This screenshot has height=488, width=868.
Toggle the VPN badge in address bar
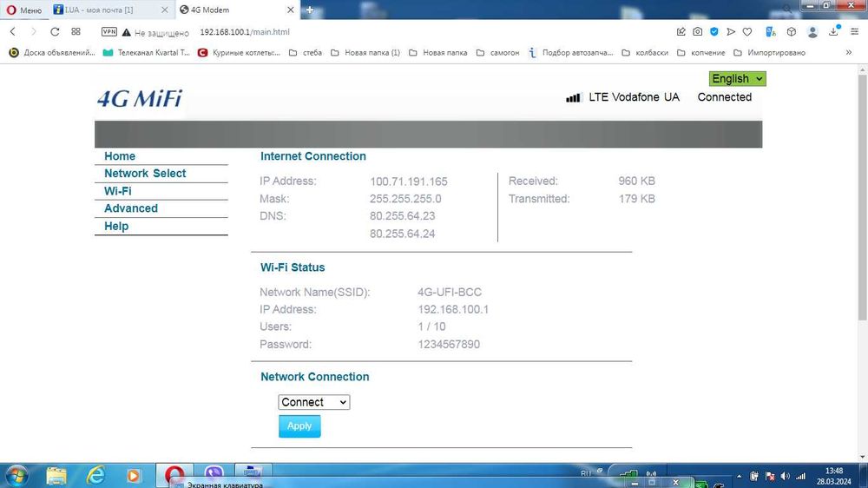[x=109, y=31]
